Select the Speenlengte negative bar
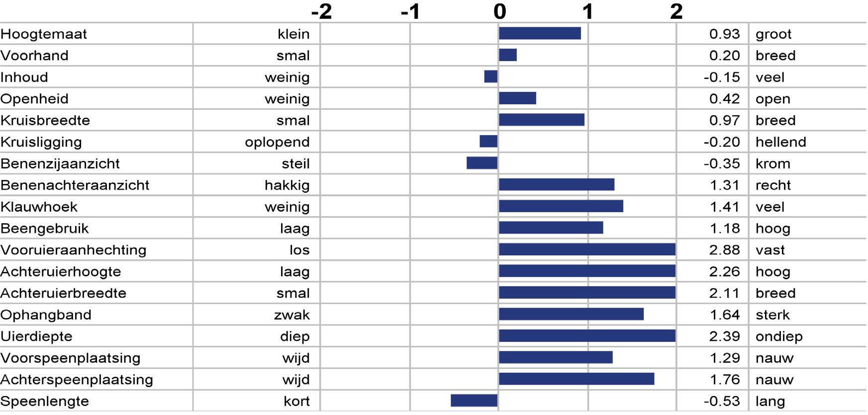 pos(474,401)
